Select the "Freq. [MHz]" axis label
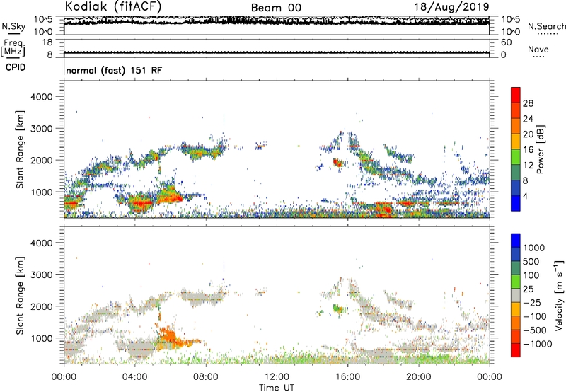The height and width of the screenshot is (392, 566). point(13,47)
